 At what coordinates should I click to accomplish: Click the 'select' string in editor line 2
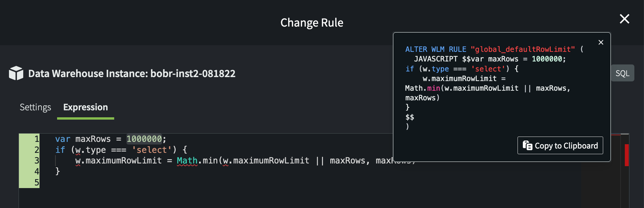152,150
